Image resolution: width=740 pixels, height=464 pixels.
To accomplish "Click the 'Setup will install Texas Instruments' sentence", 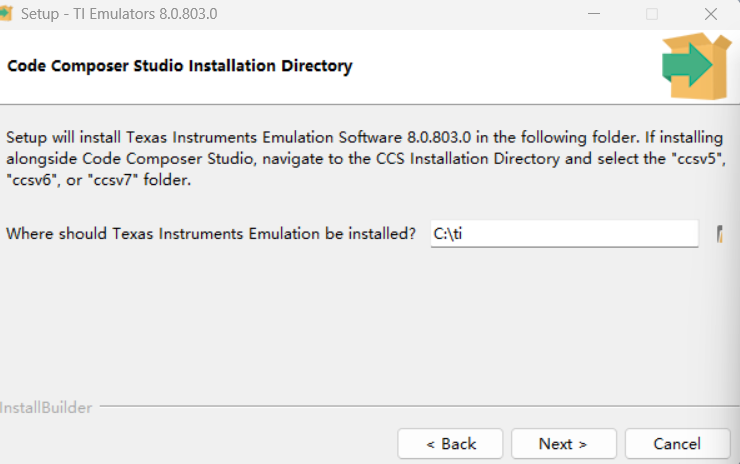I will point(133,137).
